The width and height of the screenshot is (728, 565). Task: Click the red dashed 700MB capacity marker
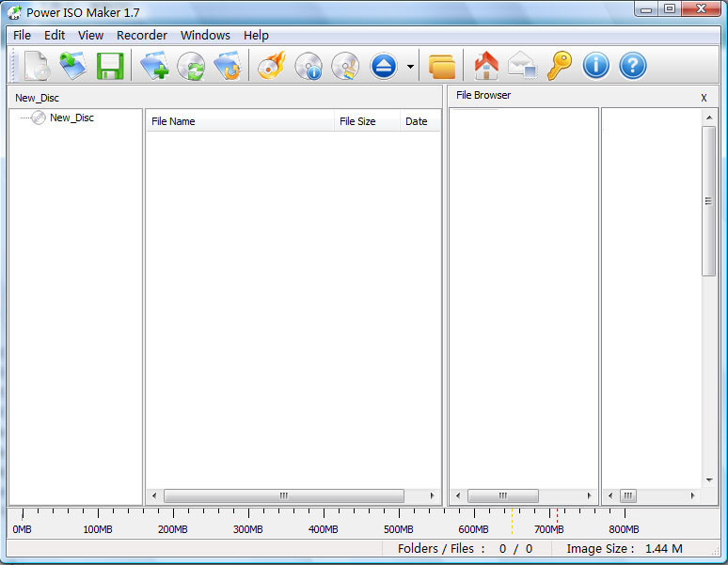point(557,521)
